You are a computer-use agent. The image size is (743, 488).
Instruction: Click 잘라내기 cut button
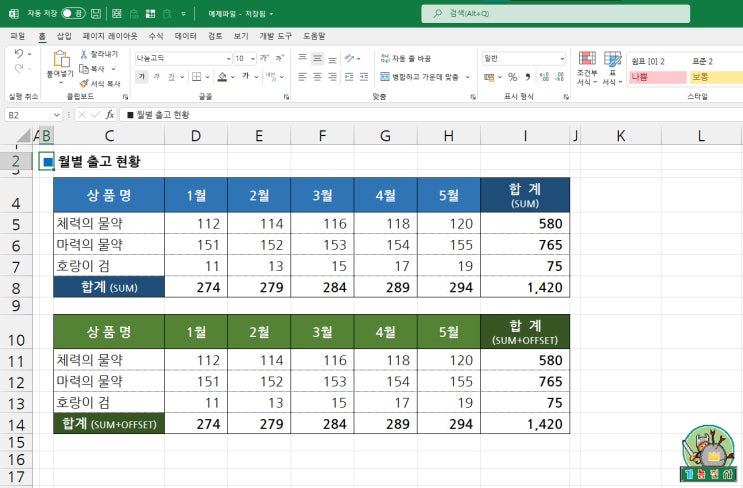99,54
